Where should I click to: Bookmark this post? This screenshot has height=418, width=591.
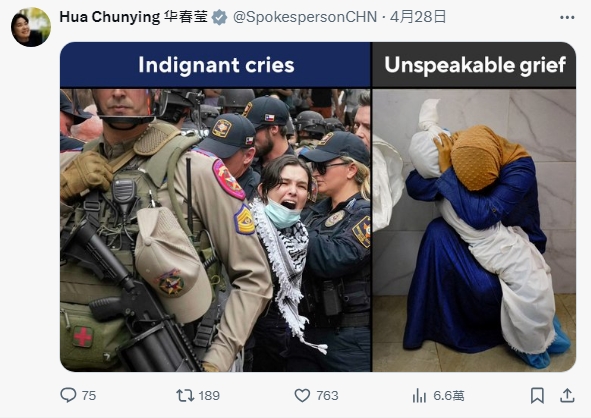pos(537,395)
